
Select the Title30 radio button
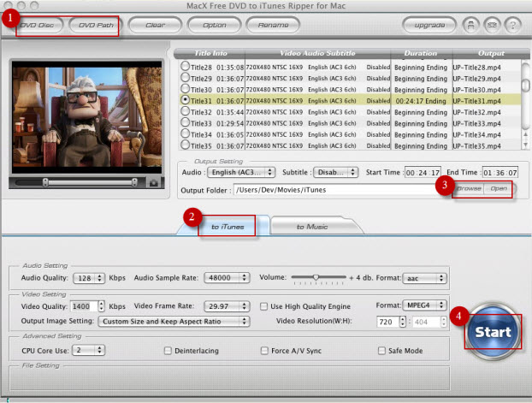(186, 89)
